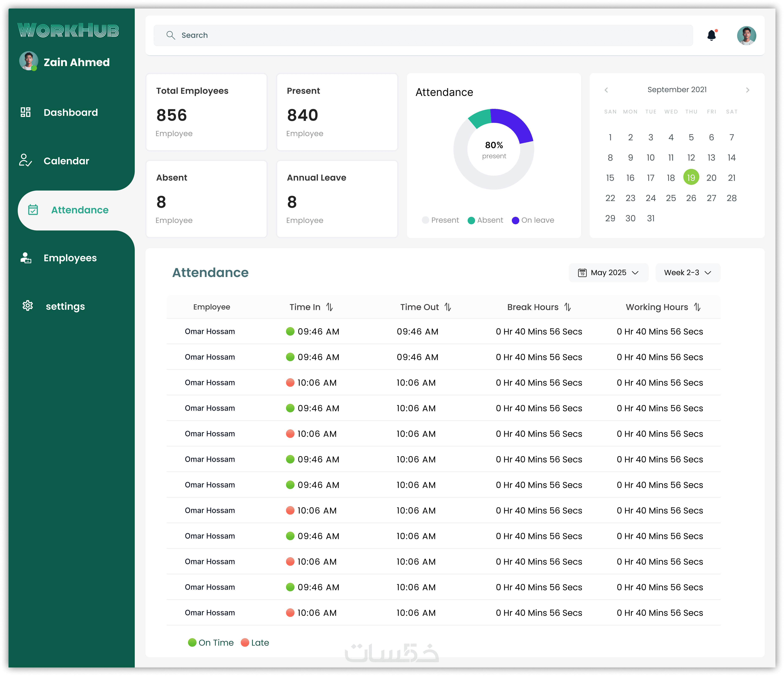
Task: Sort by Break Hours arrows icon
Action: pos(568,307)
